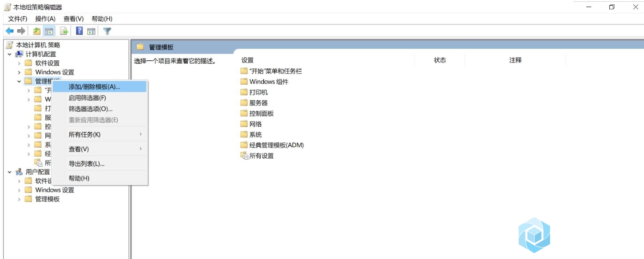Expand Windows 设置 under 计算机配置
Viewport: 644px width, 259px height.
[x=19, y=72]
